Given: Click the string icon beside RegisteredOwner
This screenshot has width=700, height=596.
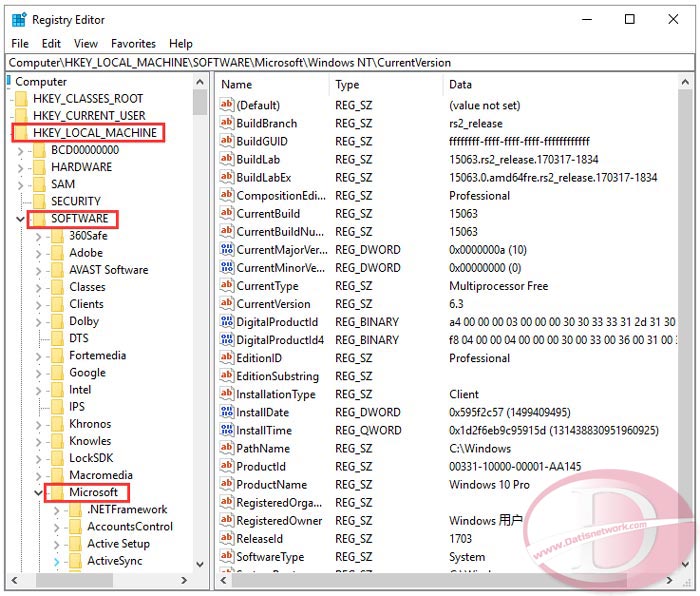Looking at the screenshot, I should [x=227, y=520].
